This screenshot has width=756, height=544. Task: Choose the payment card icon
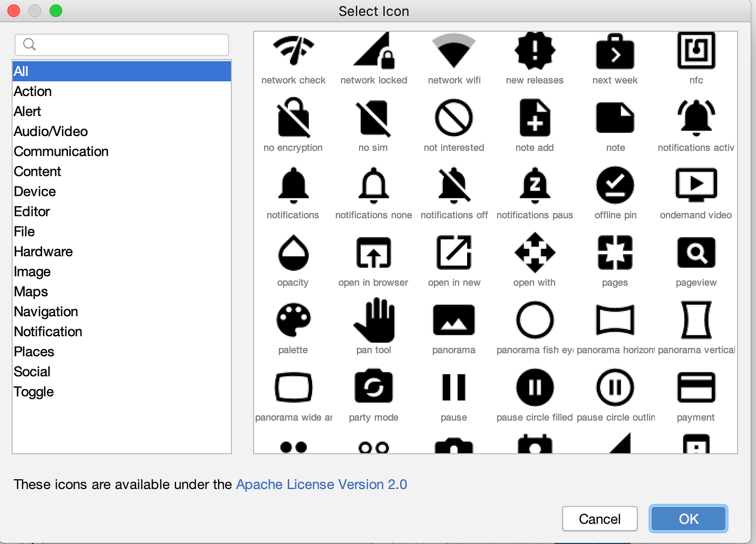696,387
